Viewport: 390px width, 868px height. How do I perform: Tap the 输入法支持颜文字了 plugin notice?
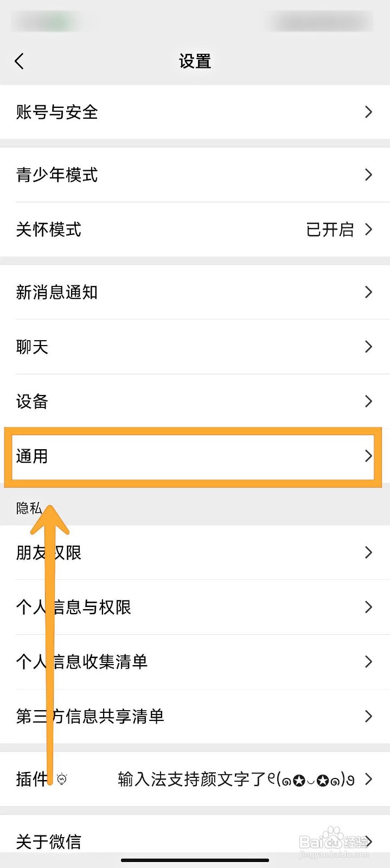coord(236,780)
